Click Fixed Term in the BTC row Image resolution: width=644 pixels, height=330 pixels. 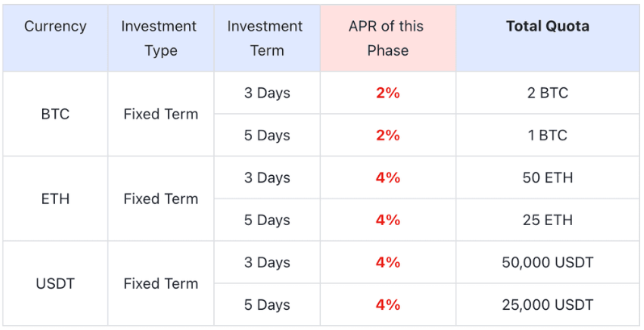[160, 114]
